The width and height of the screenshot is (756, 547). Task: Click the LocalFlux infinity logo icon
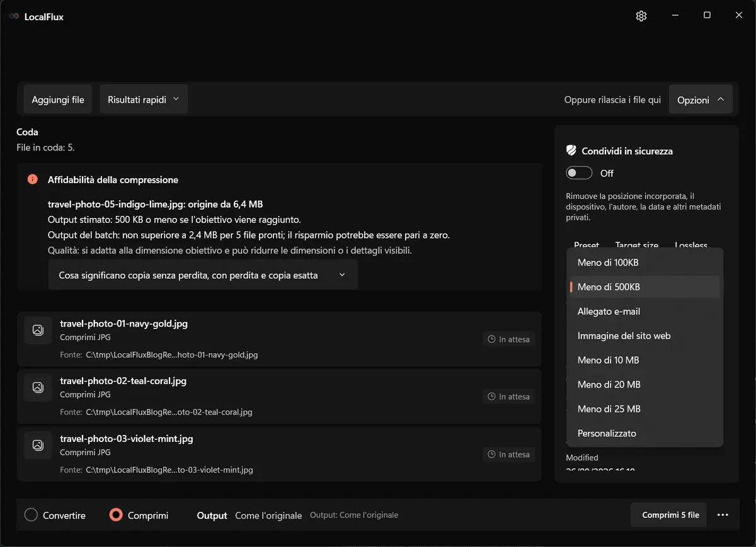pos(14,17)
